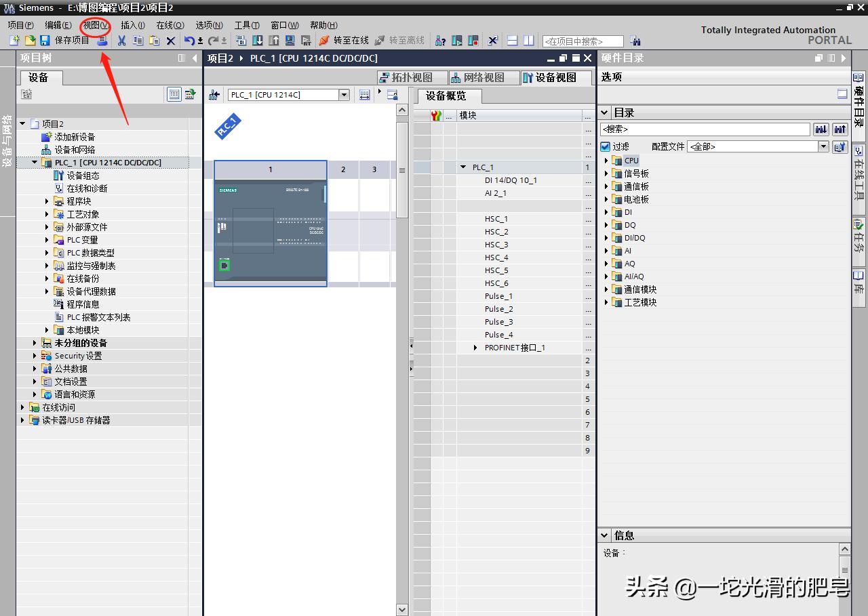This screenshot has height=616, width=868.
Task: Click the 转至在线 go online button
Action: click(x=344, y=41)
